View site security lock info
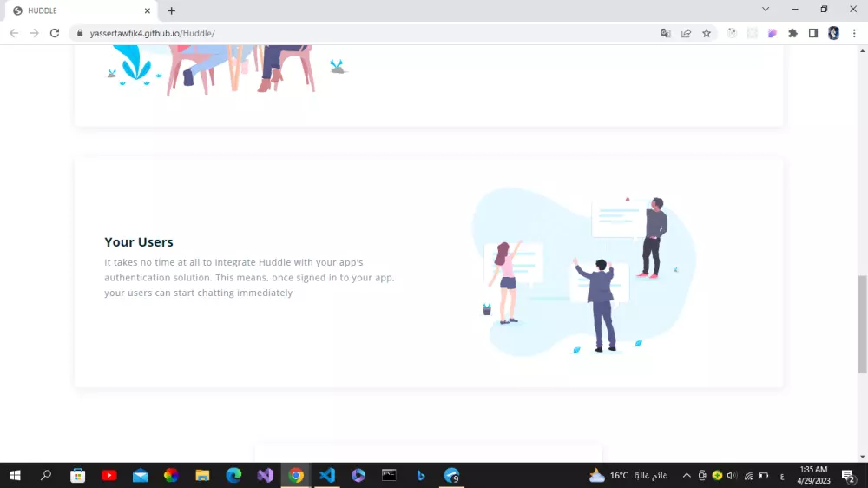 (x=80, y=33)
